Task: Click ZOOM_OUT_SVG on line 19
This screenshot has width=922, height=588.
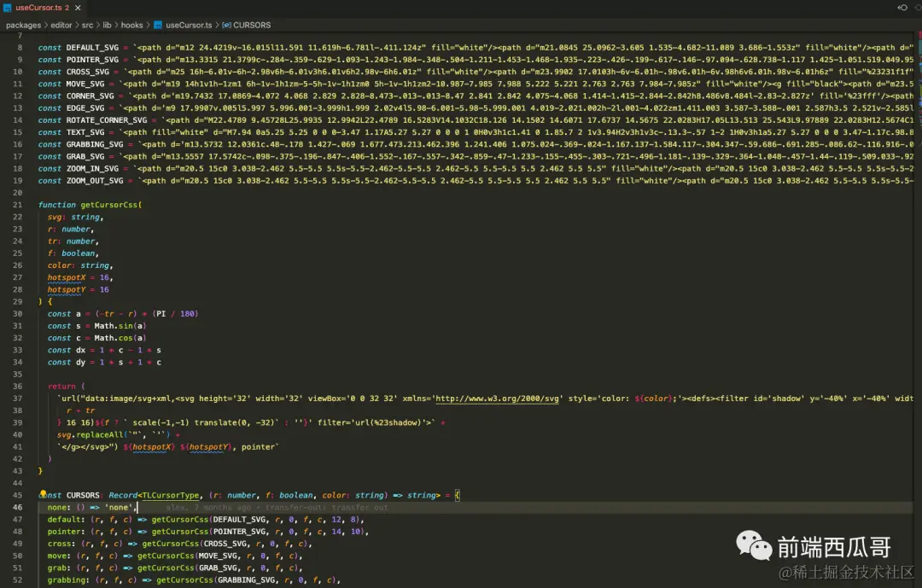Action: coord(95,181)
